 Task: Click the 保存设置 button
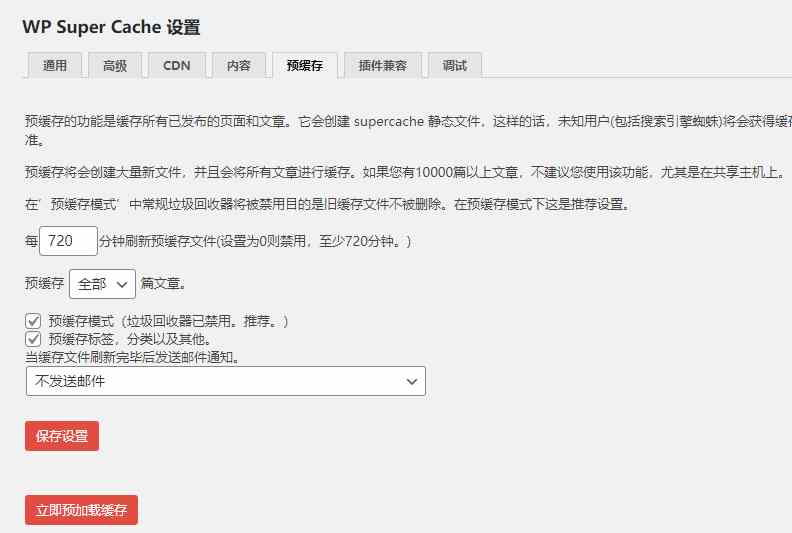(62, 436)
